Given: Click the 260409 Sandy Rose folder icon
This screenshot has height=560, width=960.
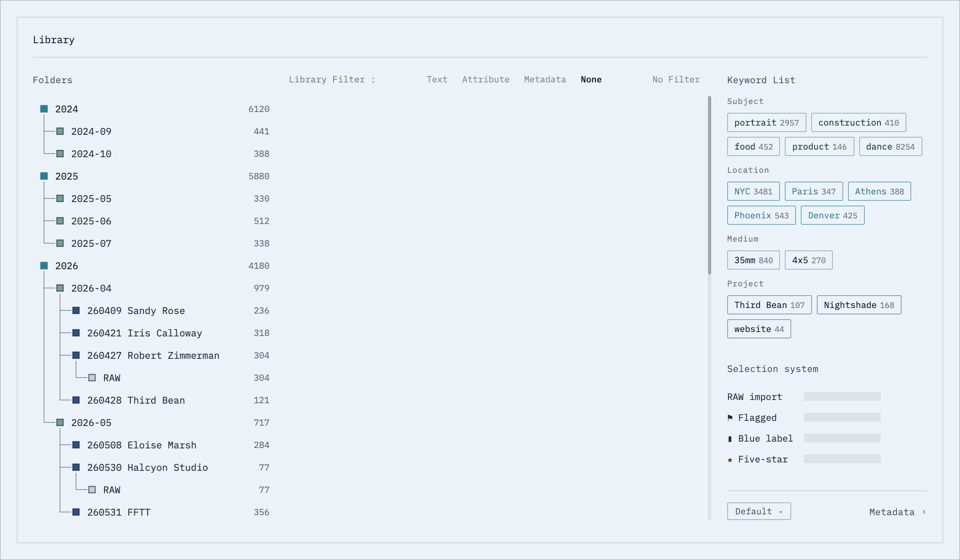Looking at the screenshot, I should [76, 310].
